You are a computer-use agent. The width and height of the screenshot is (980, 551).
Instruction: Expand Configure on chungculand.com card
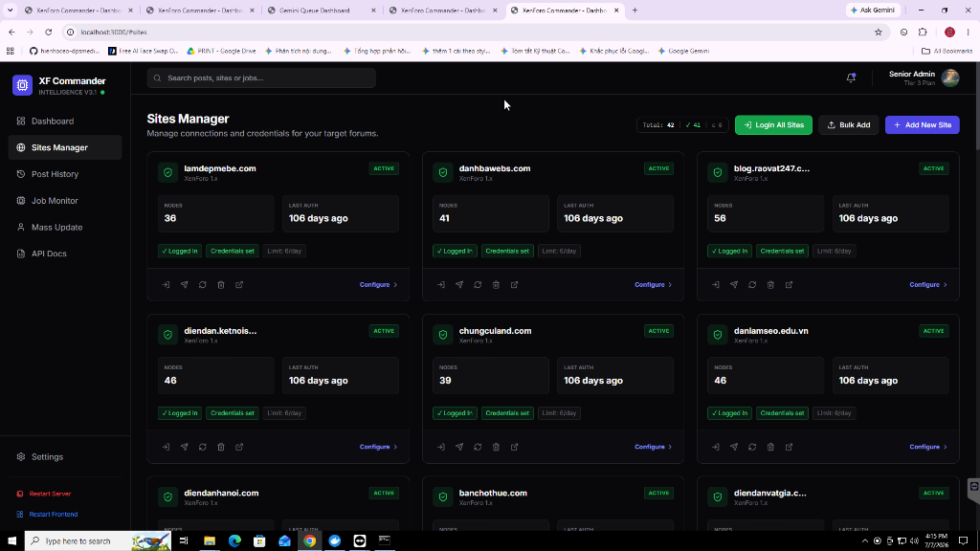(653, 448)
